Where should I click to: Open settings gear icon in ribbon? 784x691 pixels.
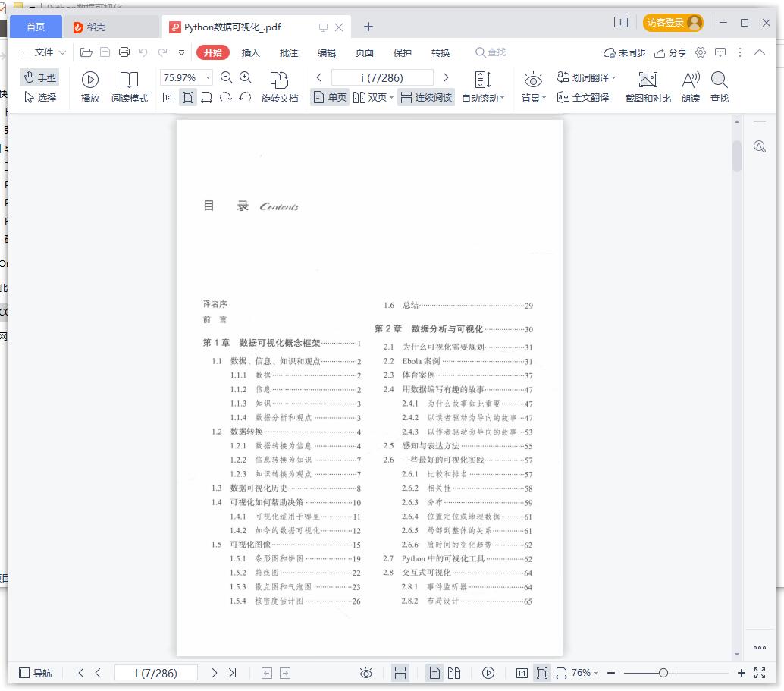pos(701,52)
